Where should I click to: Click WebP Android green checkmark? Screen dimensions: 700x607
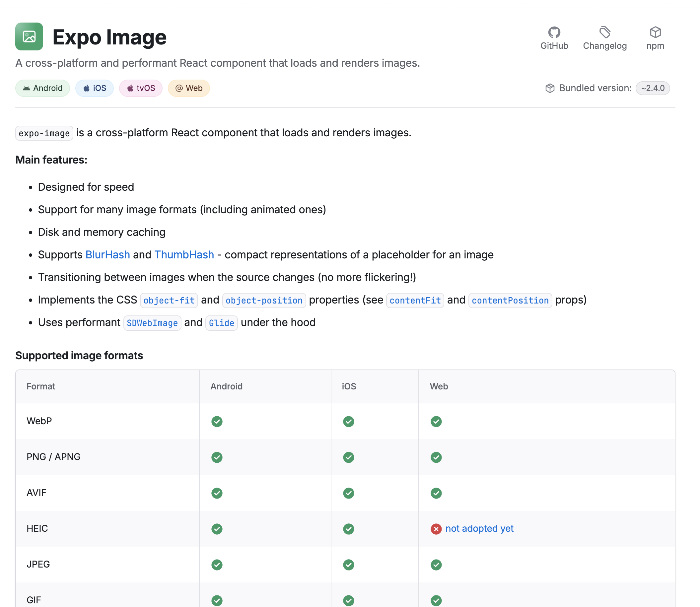pyautogui.click(x=217, y=421)
